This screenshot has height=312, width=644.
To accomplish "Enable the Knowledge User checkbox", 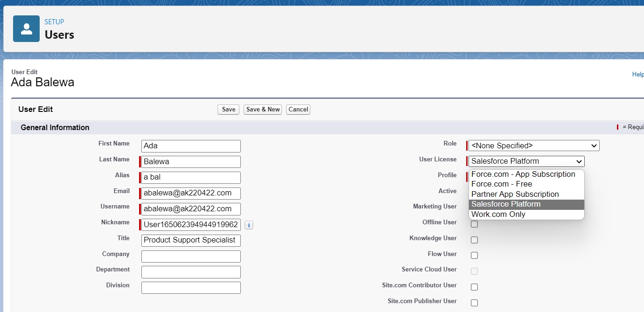I will (x=474, y=240).
